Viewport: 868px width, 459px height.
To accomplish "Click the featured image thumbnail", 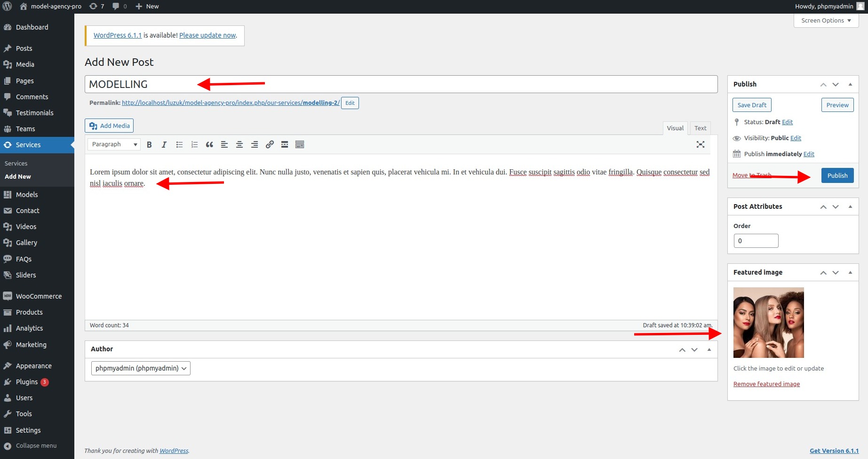I will pyautogui.click(x=768, y=323).
